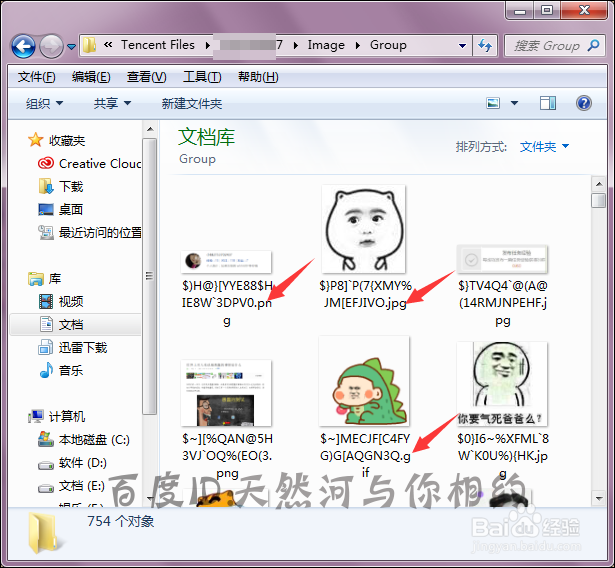The image size is (615, 568).
Task: Open 排列方式 文件夹 dropdown
Action: click(x=544, y=147)
